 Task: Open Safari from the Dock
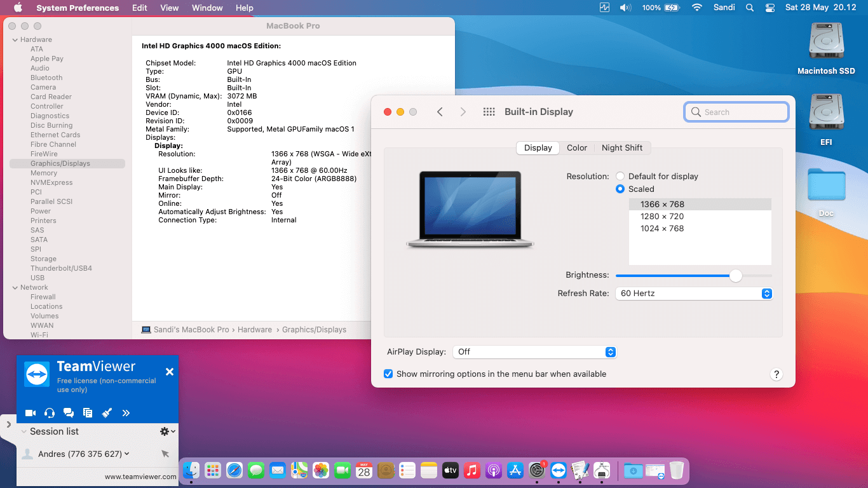click(234, 470)
